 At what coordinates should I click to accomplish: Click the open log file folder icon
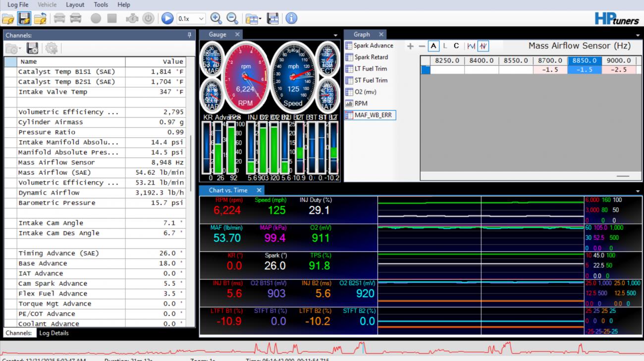(x=8, y=19)
